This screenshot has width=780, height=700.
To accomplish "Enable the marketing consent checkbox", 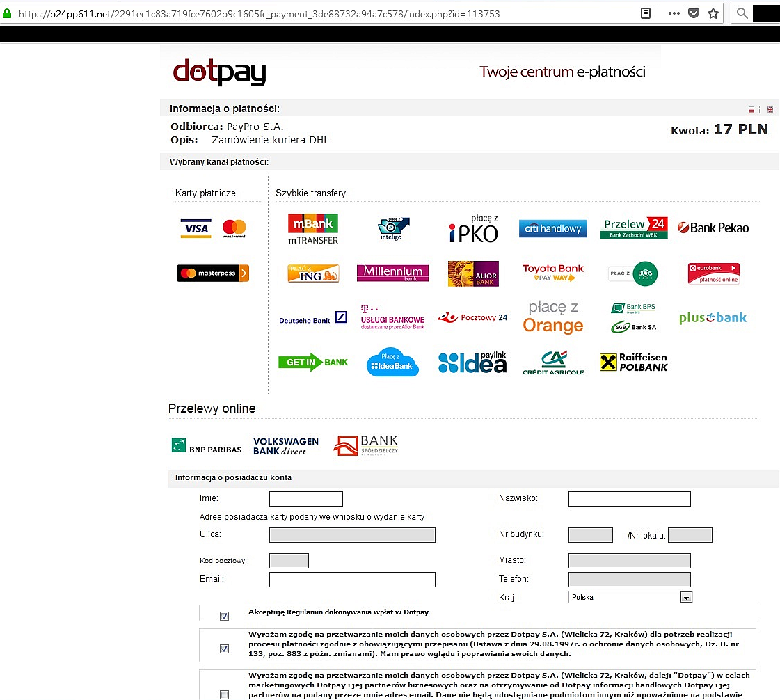I will pos(224,694).
